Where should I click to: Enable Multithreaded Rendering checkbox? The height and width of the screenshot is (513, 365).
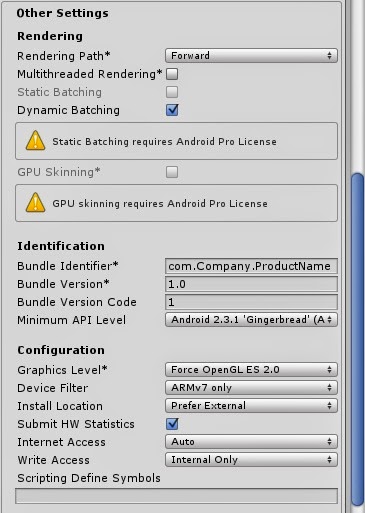[x=172, y=74]
